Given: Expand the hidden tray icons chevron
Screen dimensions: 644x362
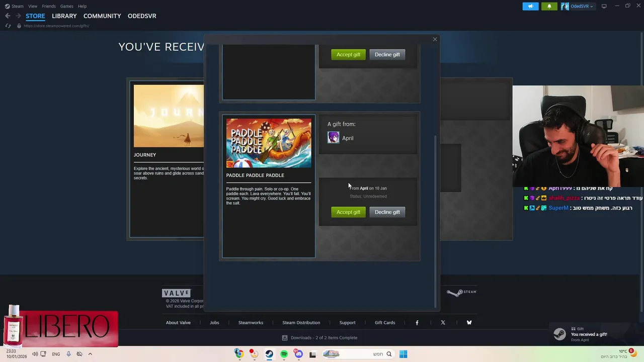Looking at the screenshot, I should (90, 354).
